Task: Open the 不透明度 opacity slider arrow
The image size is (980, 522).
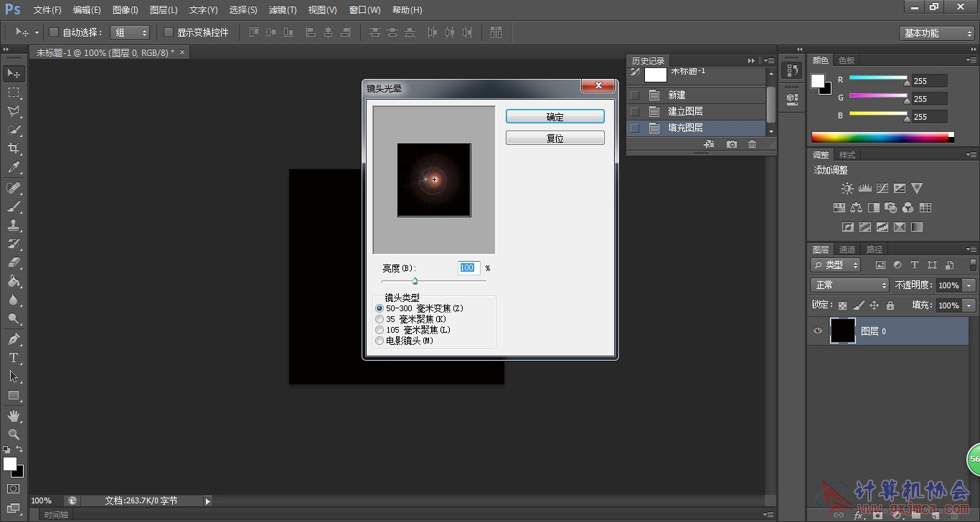Action: (x=969, y=285)
